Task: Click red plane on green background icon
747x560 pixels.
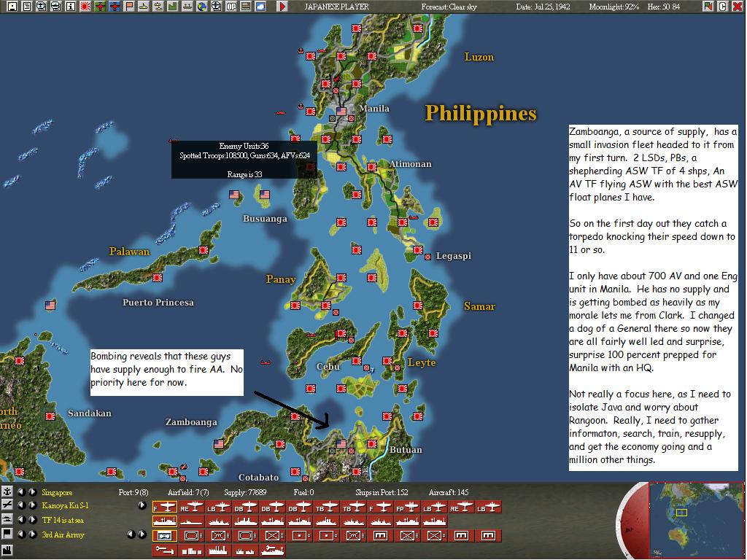Action: click(100, 6)
